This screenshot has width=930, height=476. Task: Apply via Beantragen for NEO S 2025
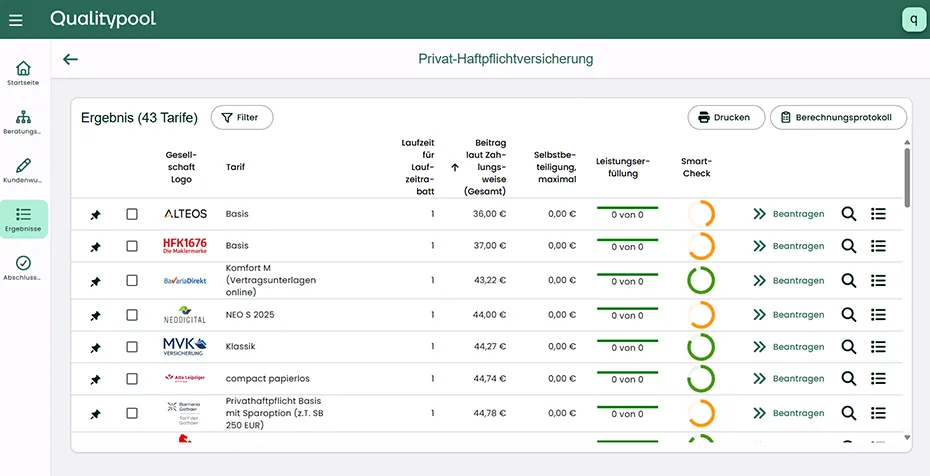pos(789,315)
